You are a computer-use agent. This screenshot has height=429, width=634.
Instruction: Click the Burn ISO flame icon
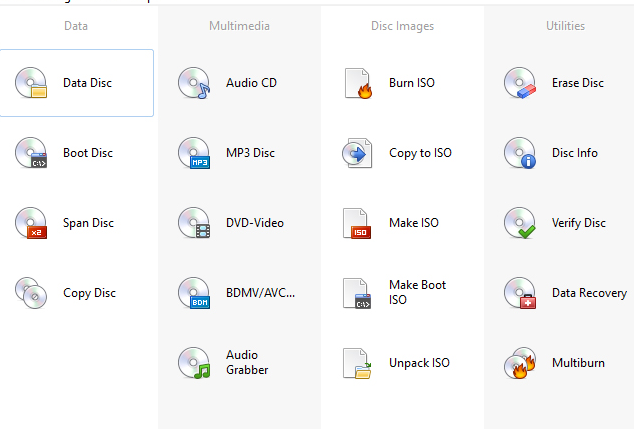(x=357, y=83)
